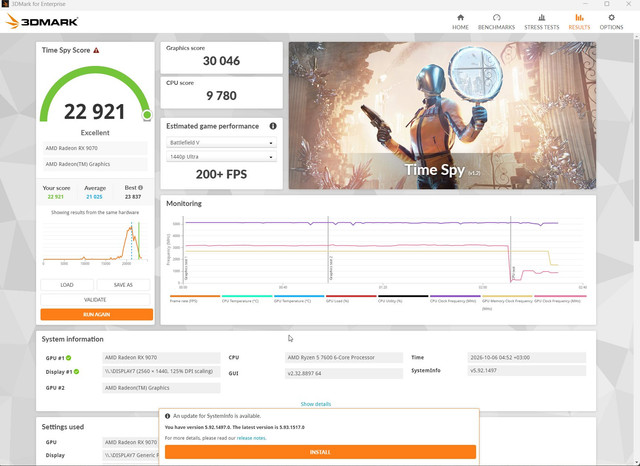Screen dimensions: 640x466
Task: Open the Results bar-chart icon
Action: 579,18
